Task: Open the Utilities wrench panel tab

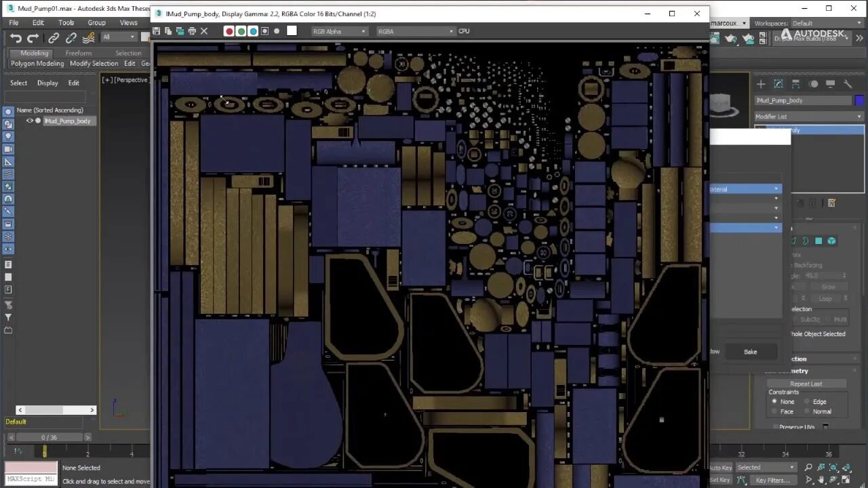Action: coord(848,84)
